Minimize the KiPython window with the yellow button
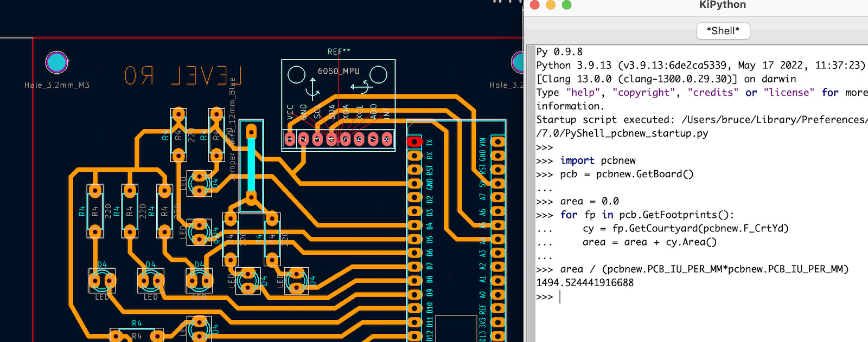 pyautogui.click(x=551, y=5)
